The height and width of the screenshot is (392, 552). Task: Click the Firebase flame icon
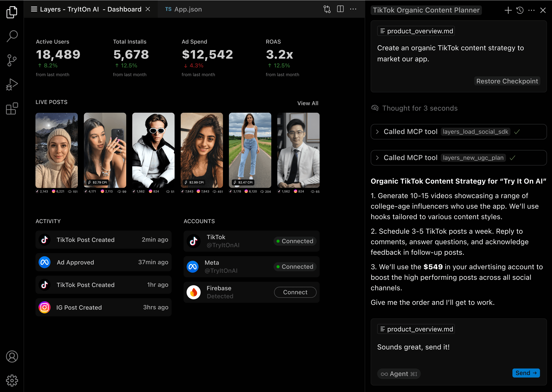pyautogui.click(x=194, y=292)
